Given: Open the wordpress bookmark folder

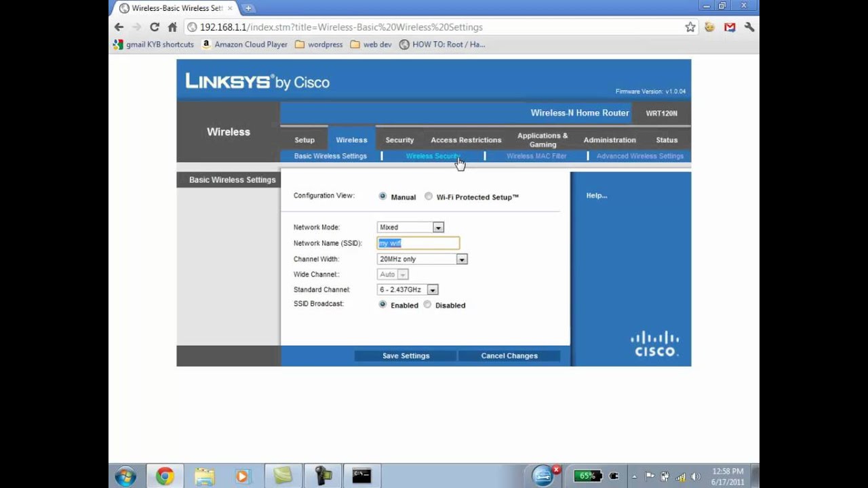Looking at the screenshot, I should (319, 45).
